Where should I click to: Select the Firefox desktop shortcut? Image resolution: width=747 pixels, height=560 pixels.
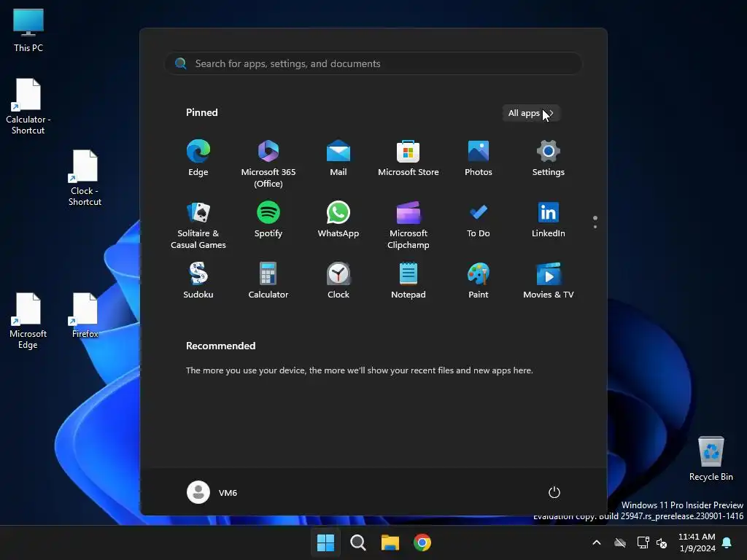(x=85, y=315)
